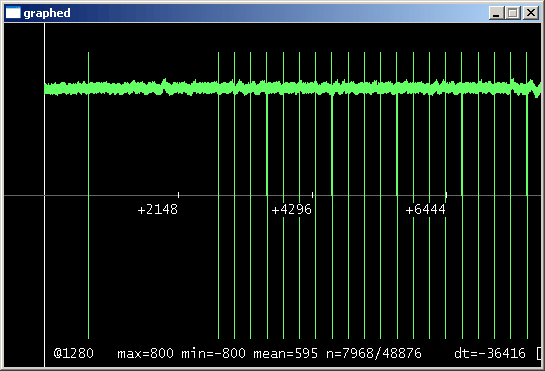Click the n=7968/48876 sample counter
Screen dimensions: 545x371
(x=374, y=353)
